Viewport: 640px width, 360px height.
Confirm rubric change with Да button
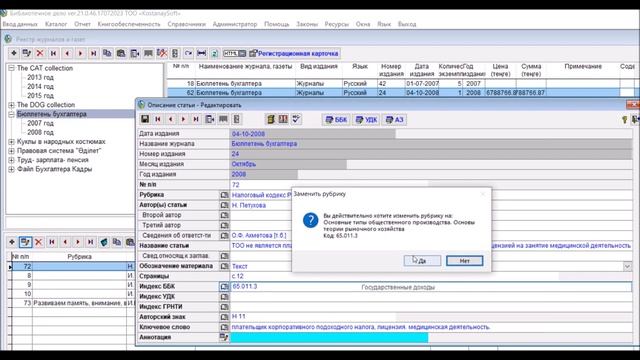click(422, 261)
